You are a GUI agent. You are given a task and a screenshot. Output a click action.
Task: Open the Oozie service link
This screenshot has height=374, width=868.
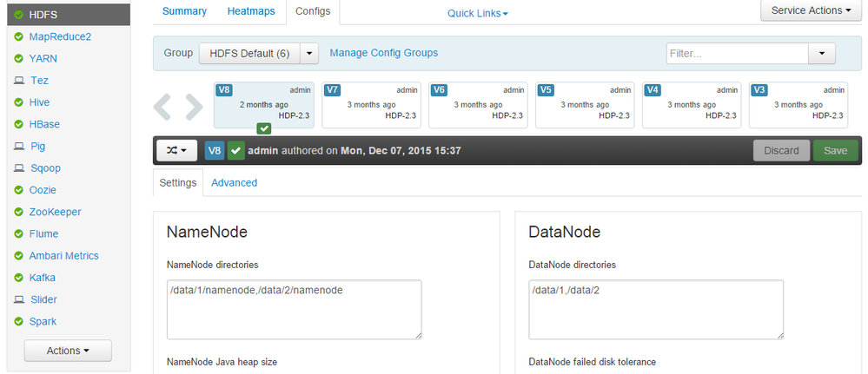point(43,190)
